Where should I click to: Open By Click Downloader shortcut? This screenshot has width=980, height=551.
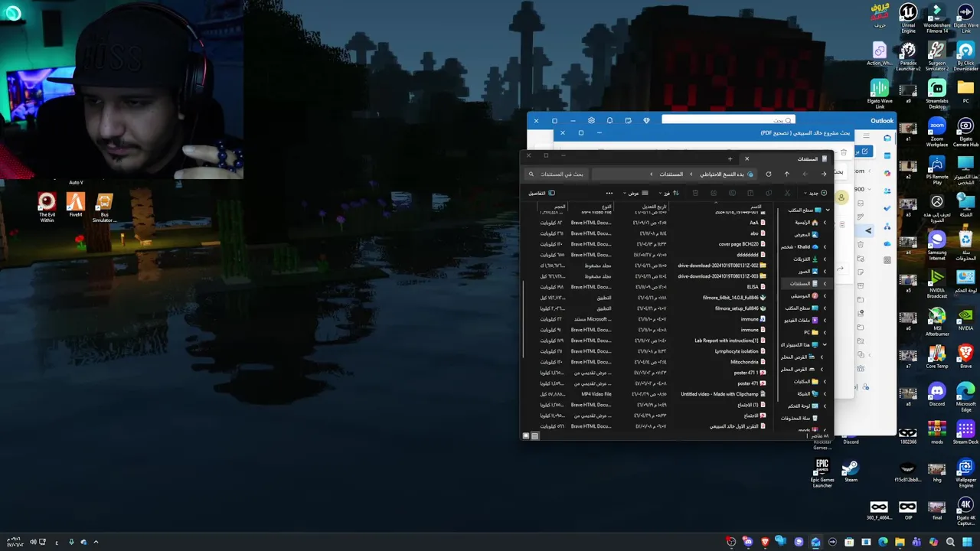click(965, 57)
